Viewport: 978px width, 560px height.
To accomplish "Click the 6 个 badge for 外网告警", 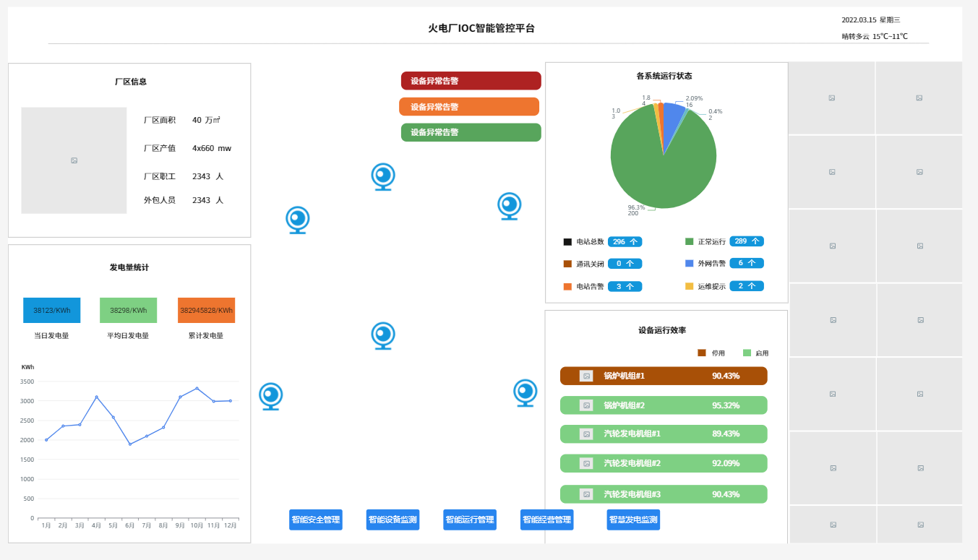I will click(x=747, y=263).
